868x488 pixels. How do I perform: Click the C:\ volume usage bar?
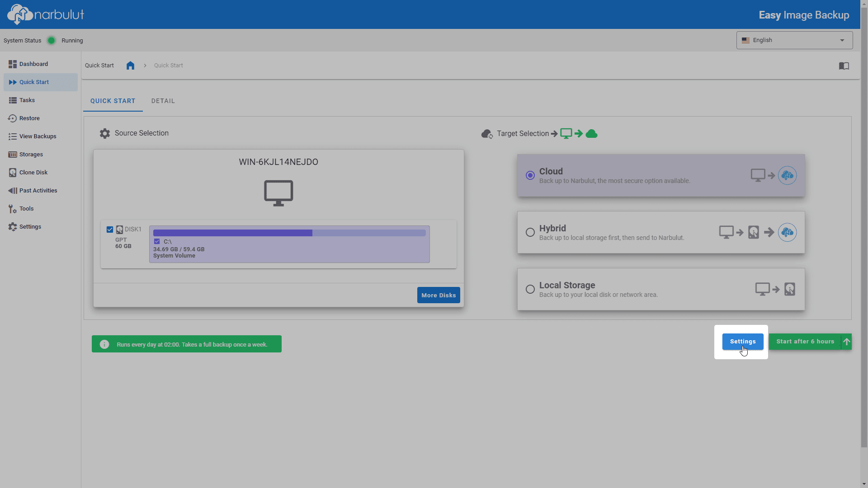[289, 233]
